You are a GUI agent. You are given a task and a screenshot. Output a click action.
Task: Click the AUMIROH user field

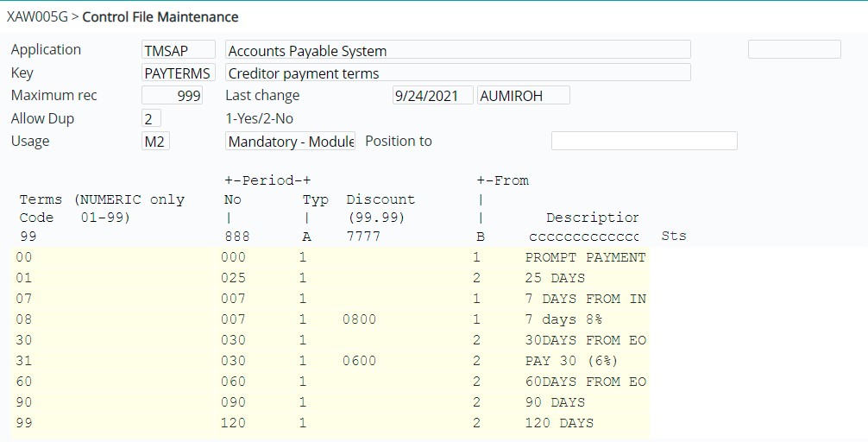pyautogui.click(x=523, y=96)
